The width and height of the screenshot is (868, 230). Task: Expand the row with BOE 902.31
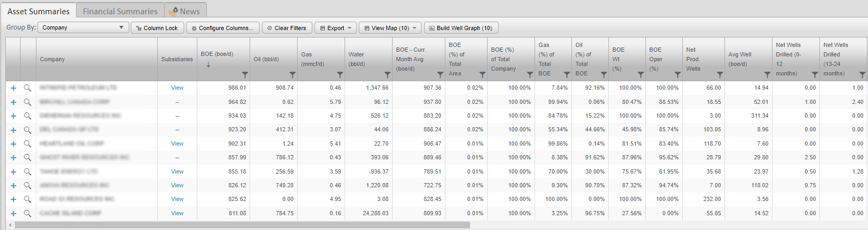pos(13,144)
